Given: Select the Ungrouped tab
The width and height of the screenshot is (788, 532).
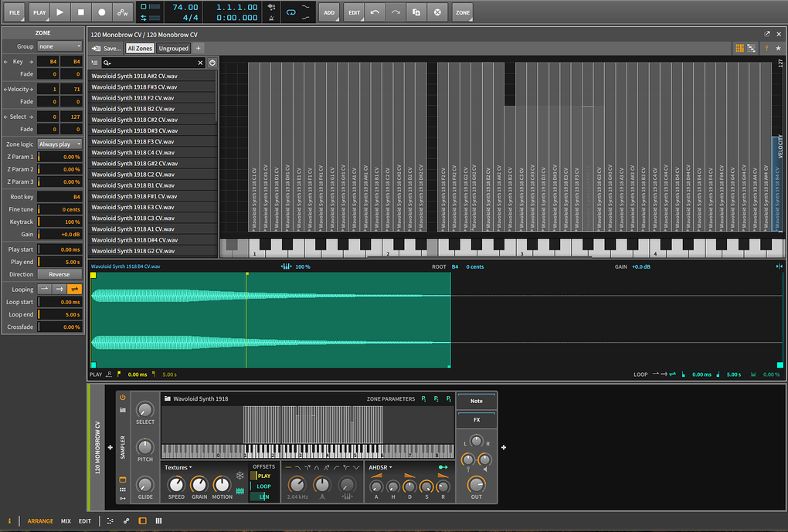Looking at the screenshot, I should 173,48.
